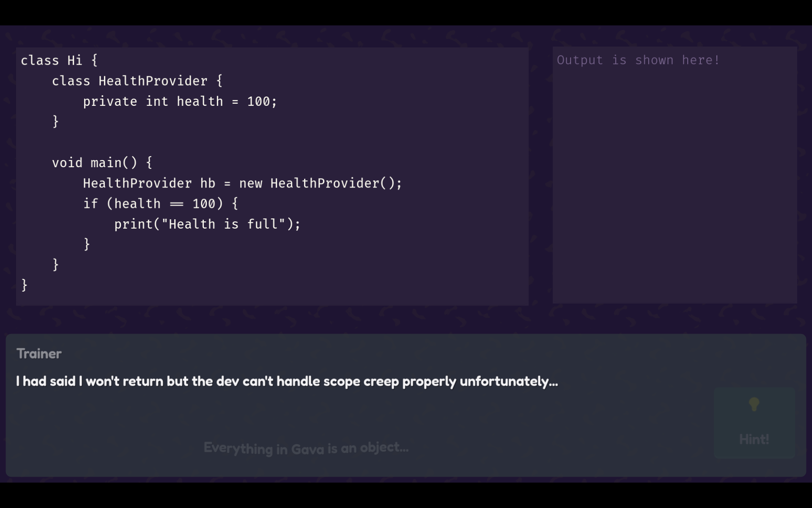Click the word 'private' in the code
Viewport: 812px width, 508px height.
(x=110, y=102)
